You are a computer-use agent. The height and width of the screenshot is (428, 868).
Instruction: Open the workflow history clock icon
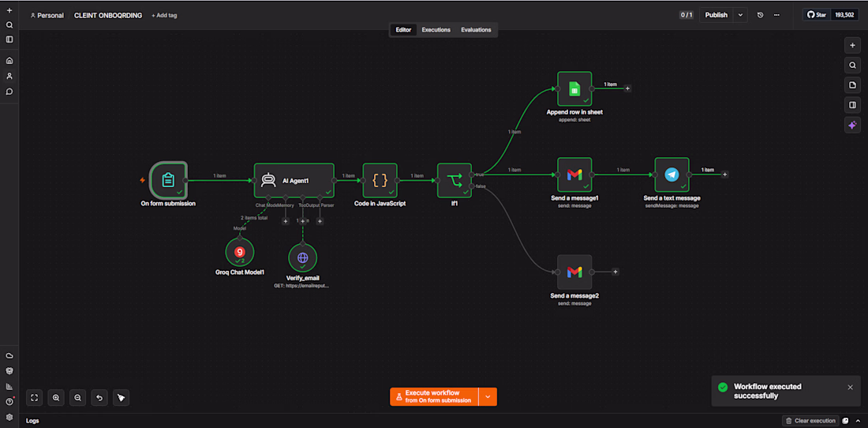click(x=760, y=15)
